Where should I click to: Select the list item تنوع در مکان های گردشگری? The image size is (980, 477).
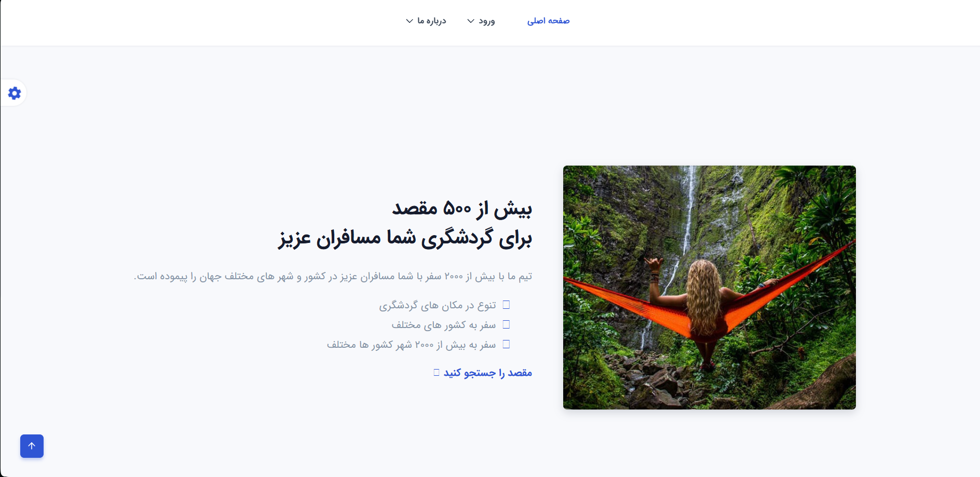[x=438, y=305]
